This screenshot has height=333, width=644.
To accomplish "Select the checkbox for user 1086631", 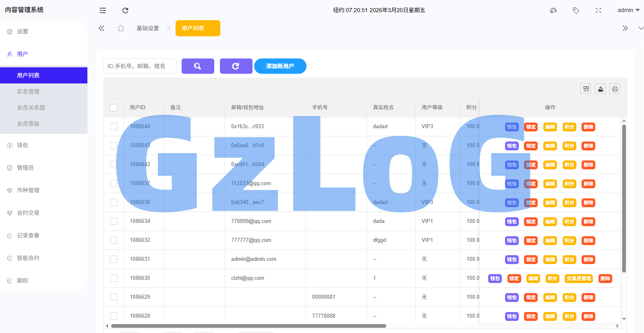I will (114, 259).
